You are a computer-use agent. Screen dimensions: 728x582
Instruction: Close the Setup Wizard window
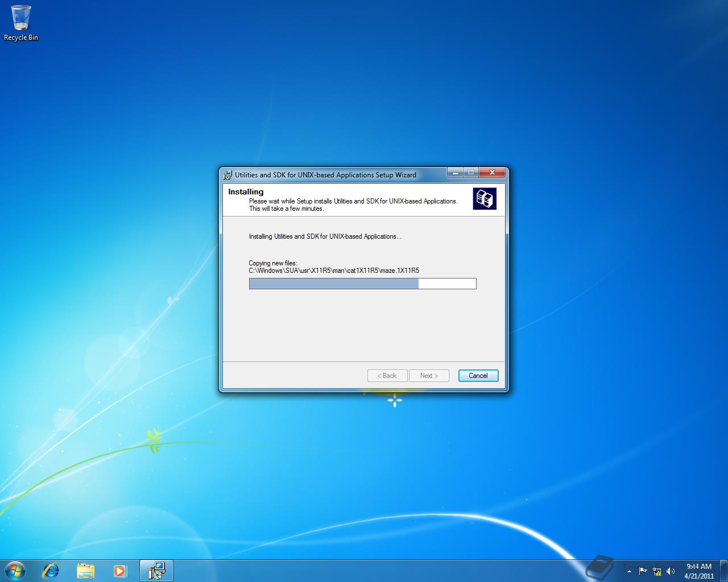click(x=493, y=172)
